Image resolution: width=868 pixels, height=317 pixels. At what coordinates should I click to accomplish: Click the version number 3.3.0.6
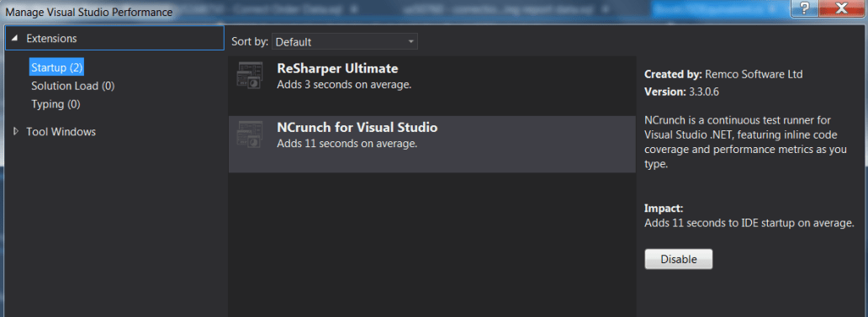[x=703, y=92]
